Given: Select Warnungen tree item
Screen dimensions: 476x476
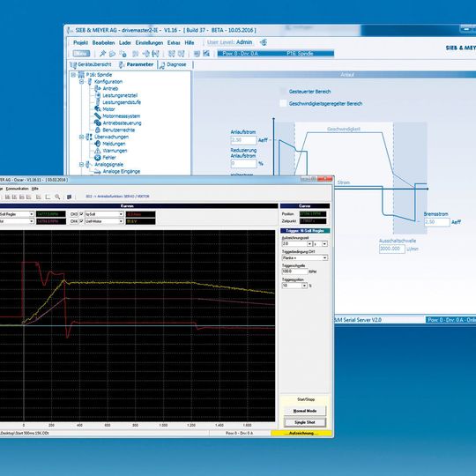Looking at the screenshot, I should pyautogui.click(x=115, y=151).
